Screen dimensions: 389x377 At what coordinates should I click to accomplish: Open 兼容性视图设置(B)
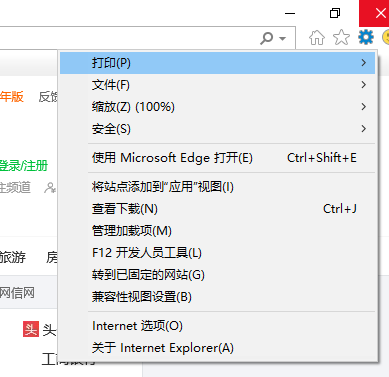click(x=217, y=297)
